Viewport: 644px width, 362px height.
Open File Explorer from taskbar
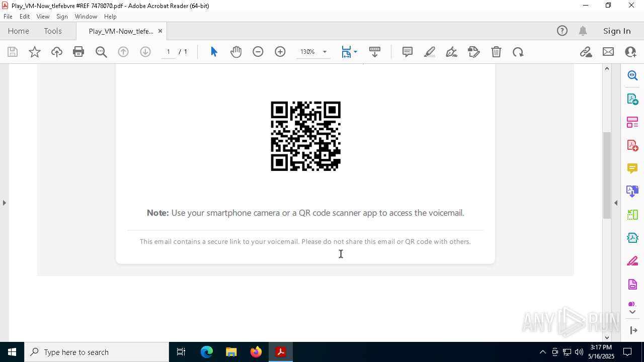pyautogui.click(x=231, y=352)
